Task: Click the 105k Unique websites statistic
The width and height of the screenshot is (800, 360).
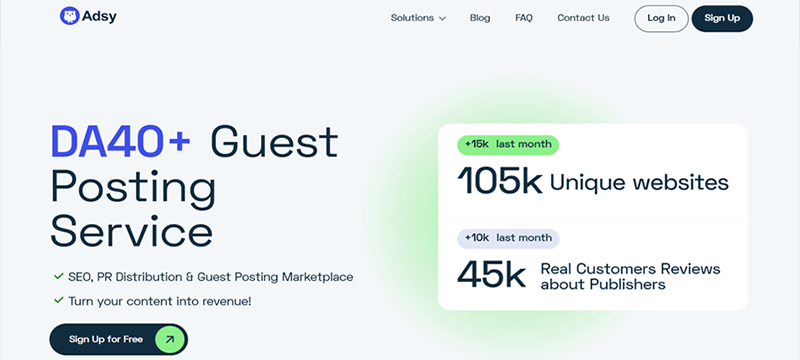Action: 593,182
